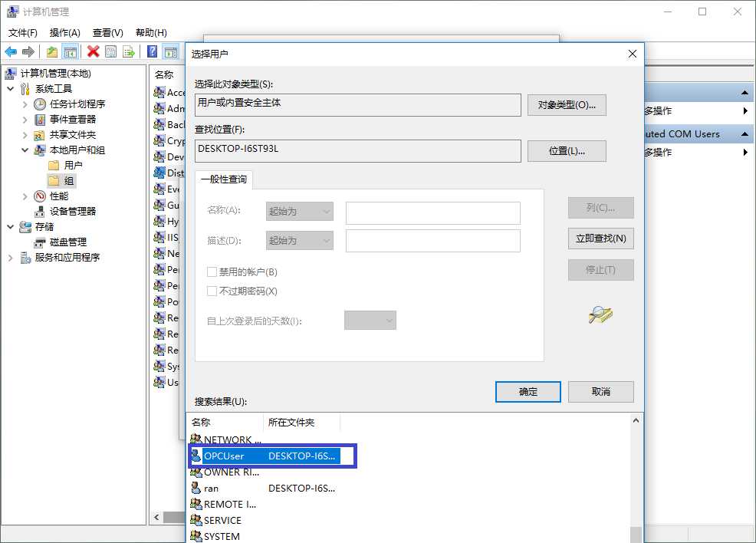Select the 组 folder in the tree
This screenshot has width=756, height=543.
(x=68, y=181)
